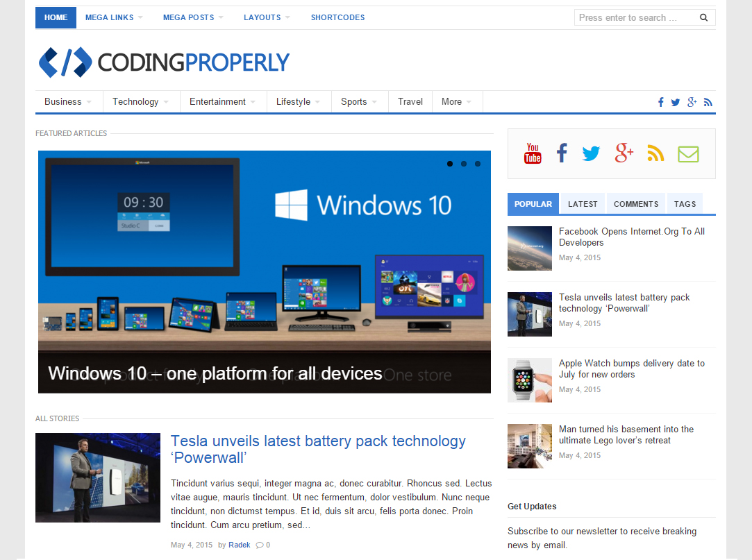Open Lego lover's retreat basement post link
This screenshot has width=752, height=560.
pos(626,435)
